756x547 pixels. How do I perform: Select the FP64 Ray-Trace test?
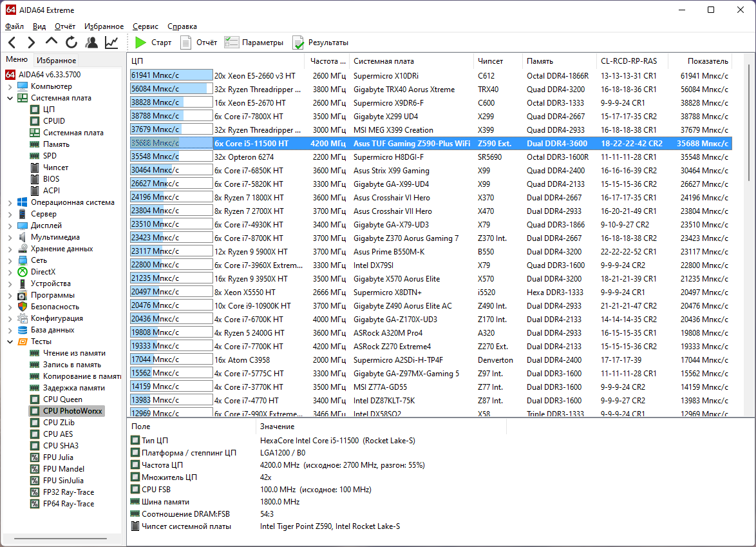coord(68,504)
